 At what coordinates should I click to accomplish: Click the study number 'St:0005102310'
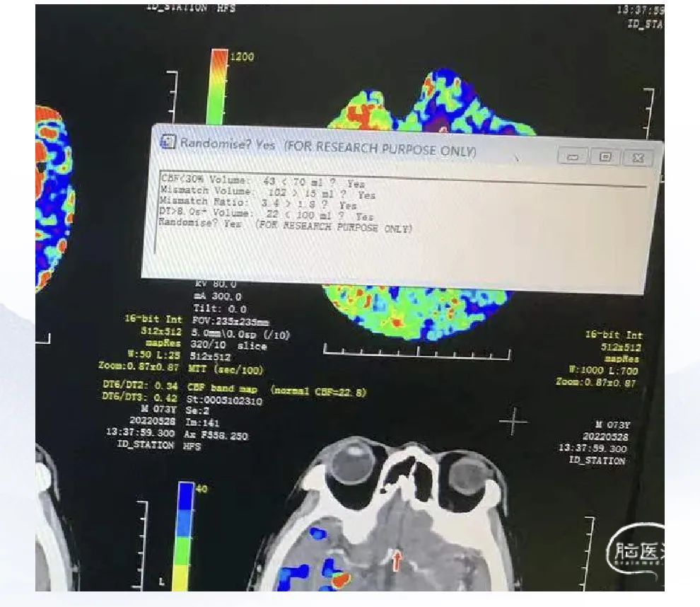click(224, 400)
